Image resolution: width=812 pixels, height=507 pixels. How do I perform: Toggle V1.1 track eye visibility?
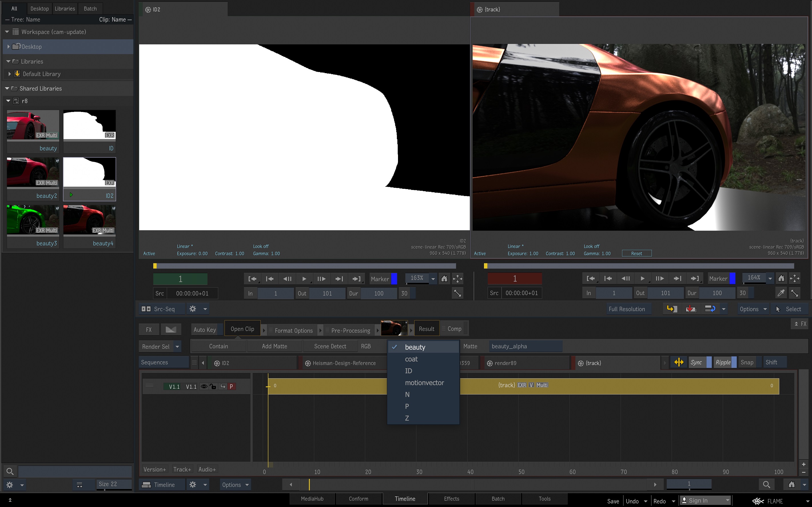pyautogui.click(x=204, y=386)
